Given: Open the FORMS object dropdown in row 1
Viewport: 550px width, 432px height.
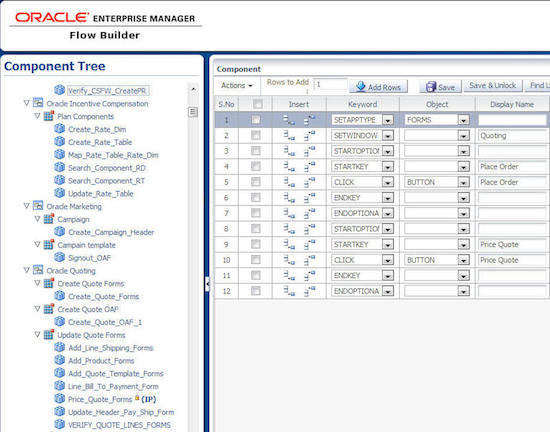Looking at the screenshot, I should pos(463,120).
